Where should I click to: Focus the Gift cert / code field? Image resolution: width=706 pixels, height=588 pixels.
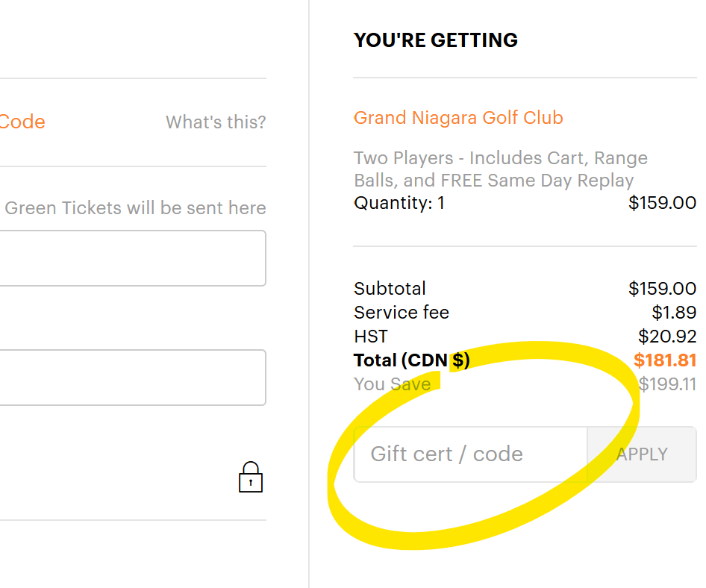tap(470, 454)
